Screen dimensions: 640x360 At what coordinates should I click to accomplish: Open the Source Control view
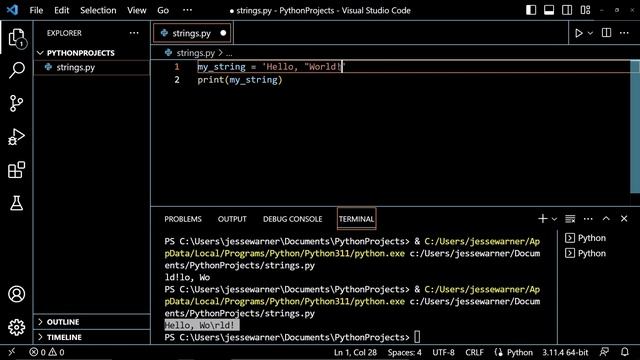point(16,103)
